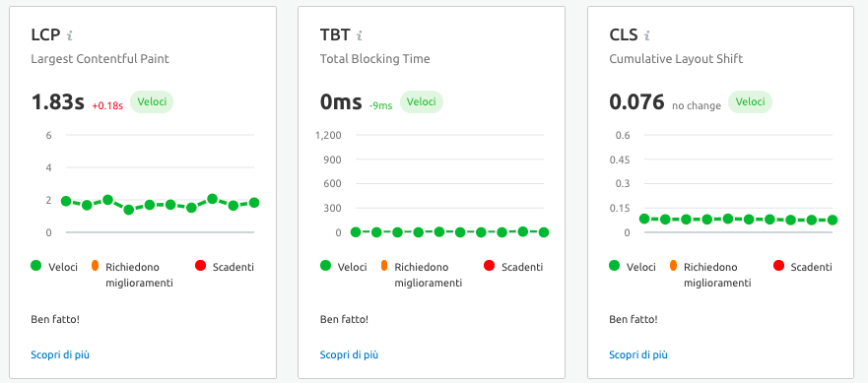Viewport: 868px width, 383px height.
Task: Open the TBT info icon tooltip
Action: click(360, 35)
